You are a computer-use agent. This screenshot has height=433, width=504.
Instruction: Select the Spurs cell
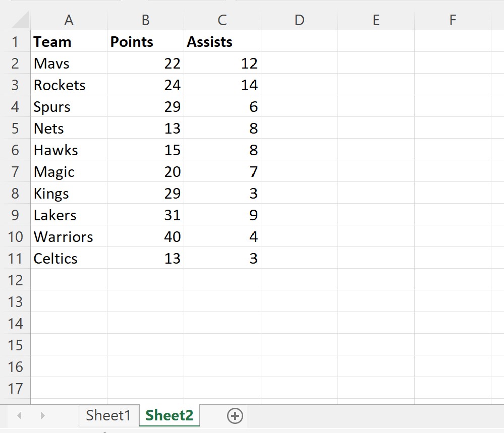point(69,106)
